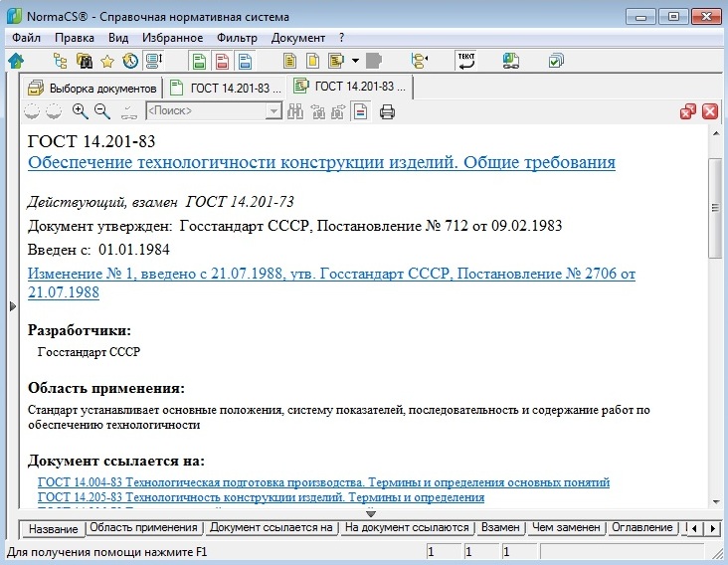Screen dimensions: 728x565
Task: Open Favorites star icon
Action: [x=107, y=61]
